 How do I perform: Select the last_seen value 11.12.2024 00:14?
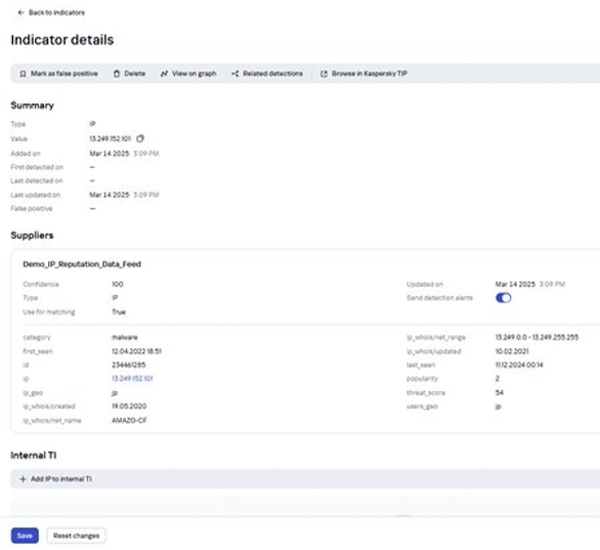[x=519, y=365]
